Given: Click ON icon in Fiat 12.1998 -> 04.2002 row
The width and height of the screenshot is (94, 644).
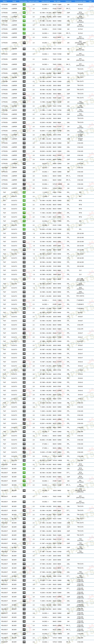Looking at the screenshot, I should [24, 391].
